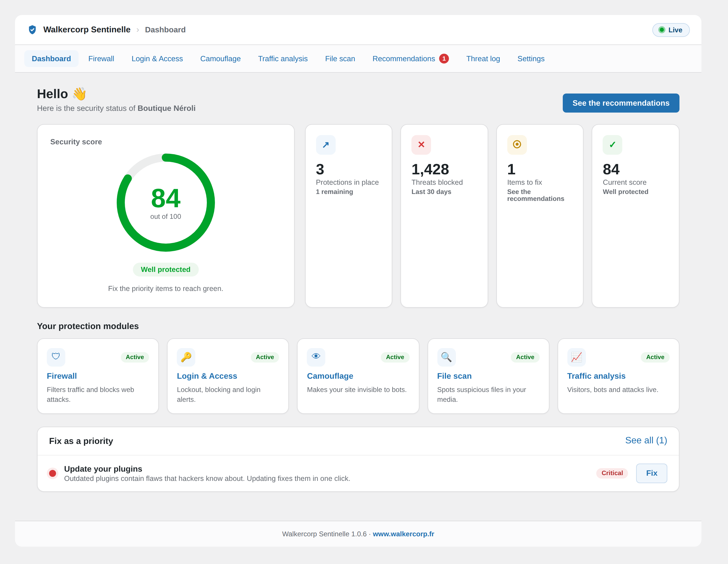Click the eye icon on Camouflage card
The height and width of the screenshot is (564, 728).
(316, 357)
